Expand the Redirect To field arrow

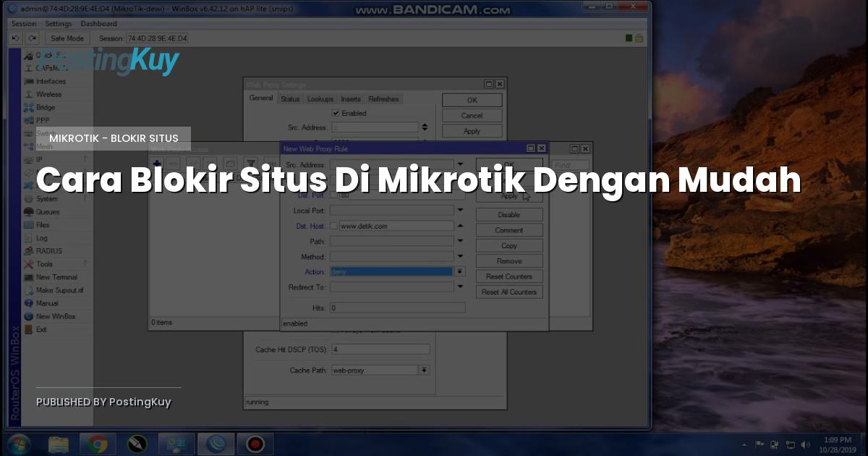460,287
